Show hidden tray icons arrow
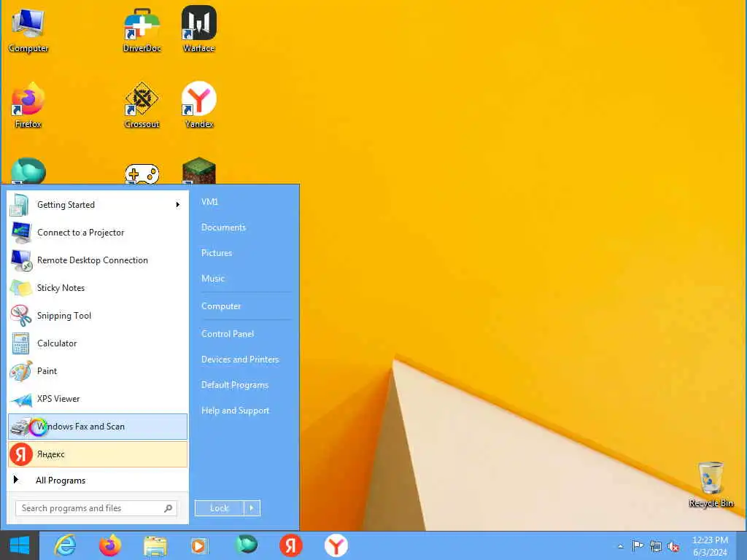The image size is (747, 560). 620,546
